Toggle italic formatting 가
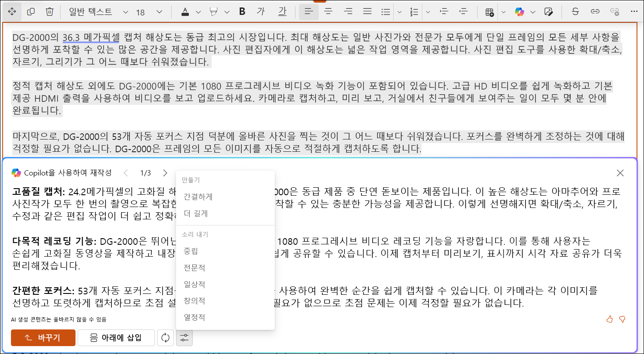This screenshot has height=354, width=644. pos(261,12)
